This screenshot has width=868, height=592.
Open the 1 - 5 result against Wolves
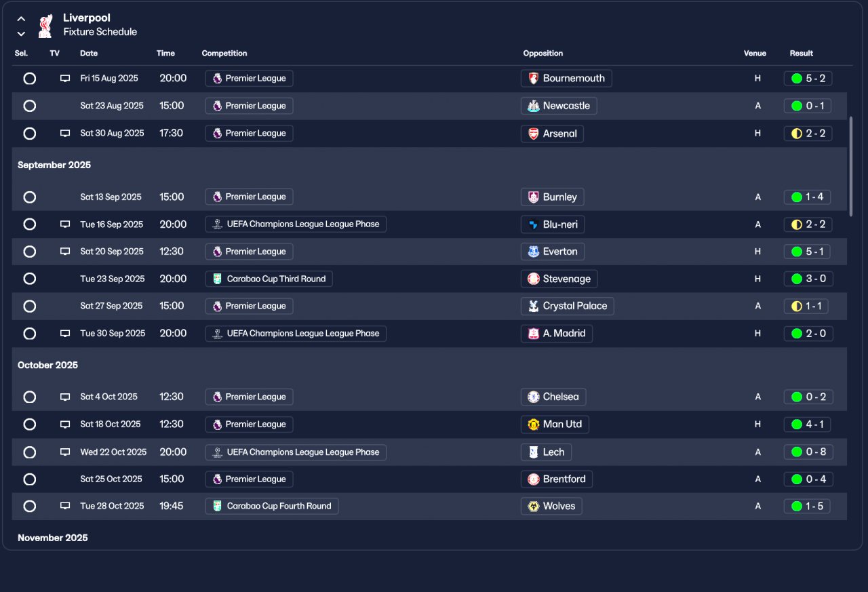(x=807, y=506)
